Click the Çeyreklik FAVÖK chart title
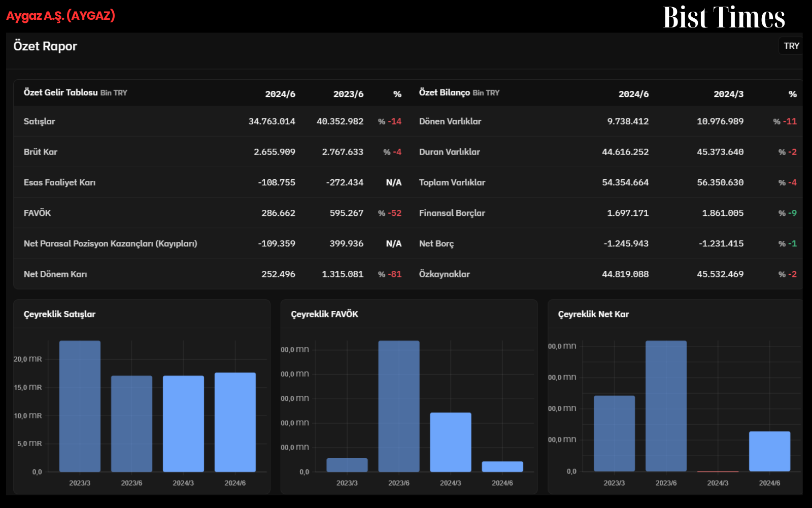 [324, 314]
